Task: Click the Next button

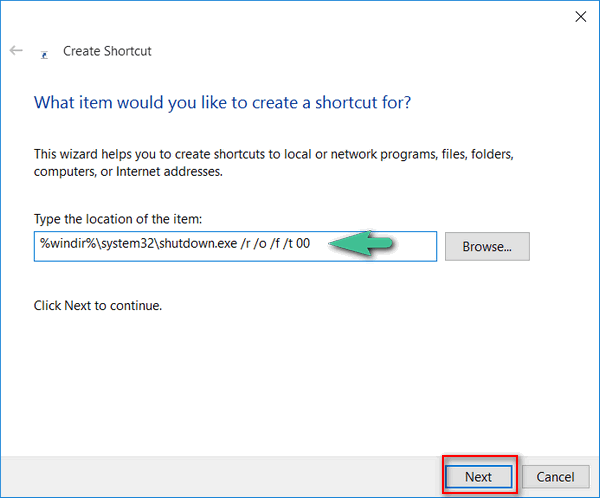Action: [479, 477]
